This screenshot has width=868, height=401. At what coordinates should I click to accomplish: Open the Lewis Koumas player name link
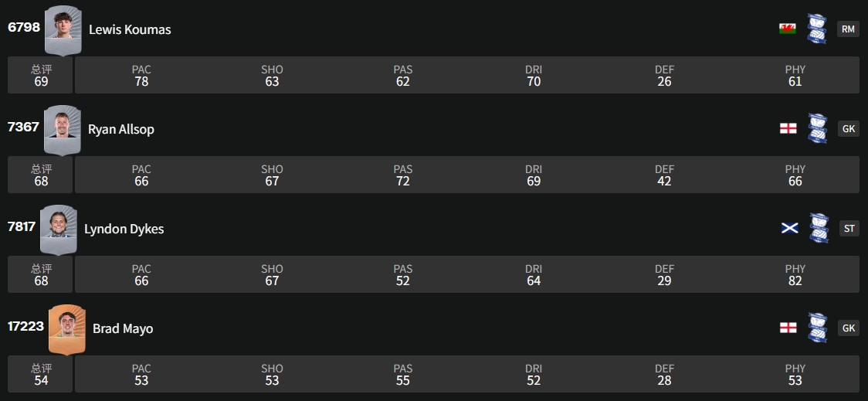pos(130,29)
